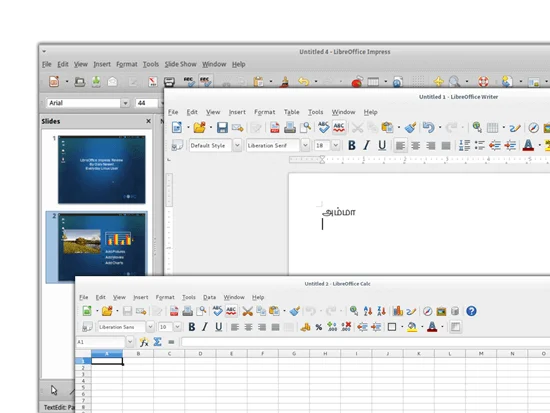Open font size 18 dropdown in Writer
This screenshot has height=413, width=550.
(x=335, y=145)
